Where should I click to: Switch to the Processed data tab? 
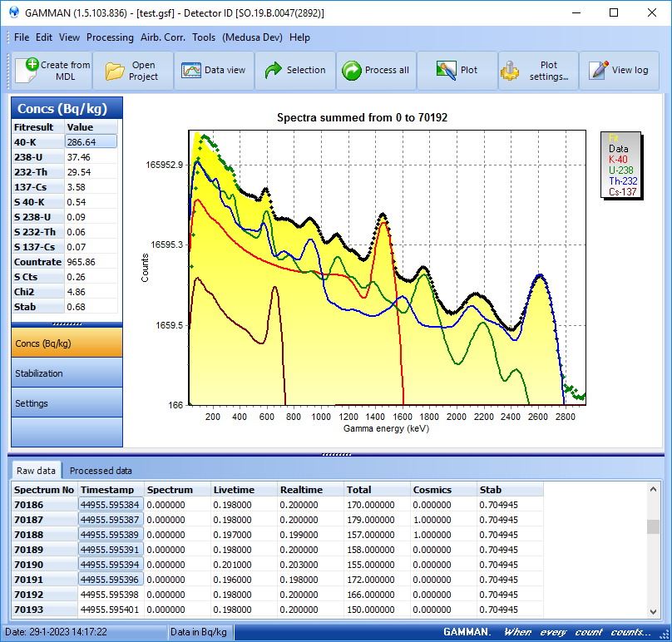(101, 471)
